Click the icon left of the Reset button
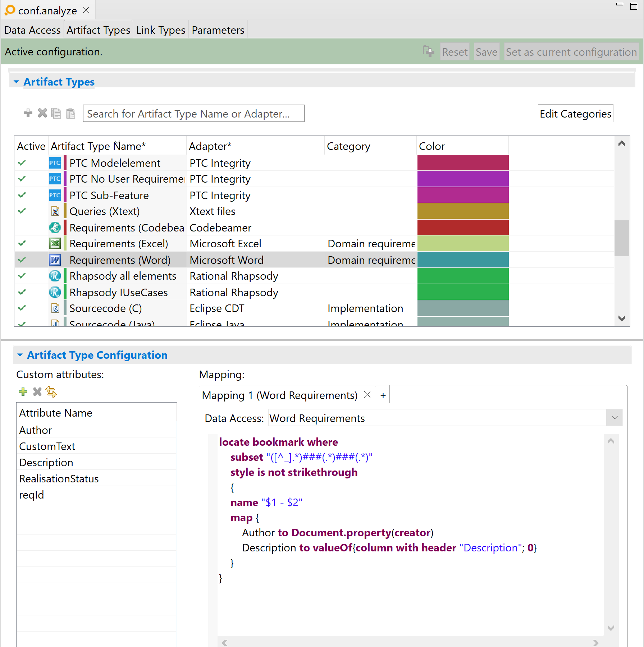The width and height of the screenshot is (644, 647). click(x=428, y=51)
